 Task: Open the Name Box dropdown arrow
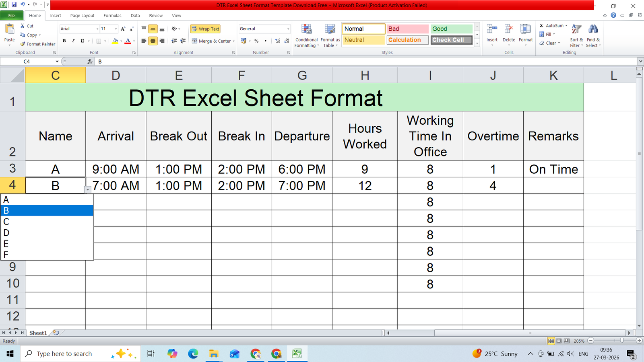(x=57, y=62)
